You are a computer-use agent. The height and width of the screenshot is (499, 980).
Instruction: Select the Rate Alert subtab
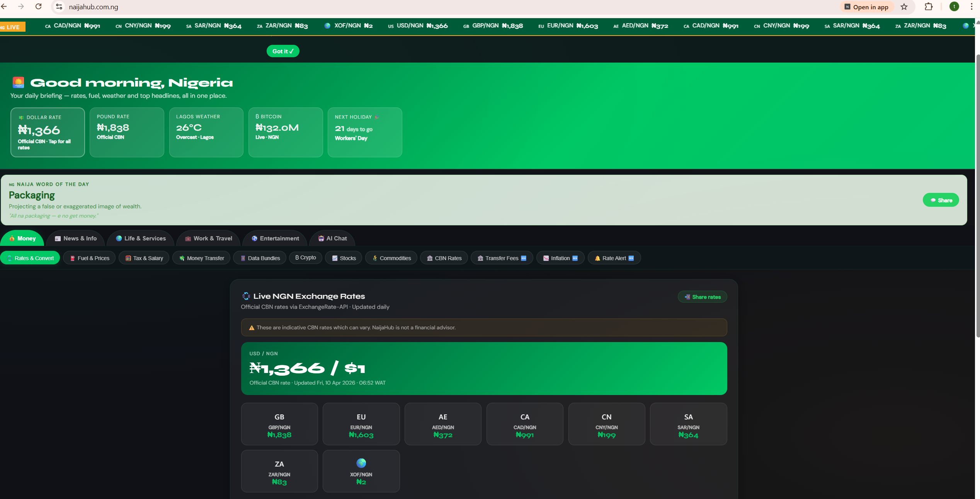point(614,258)
